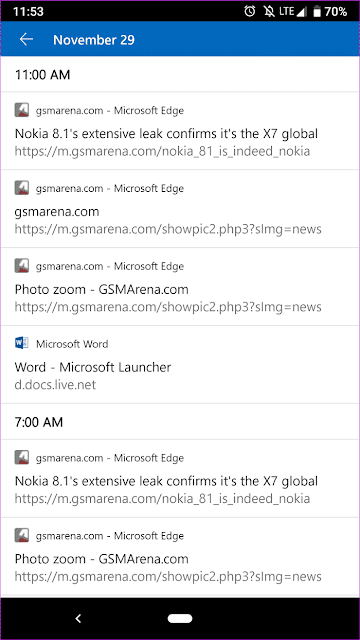Open Word - Microsoft Launcher activity
Screen dimensions: 360x640
click(x=180, y=364)
